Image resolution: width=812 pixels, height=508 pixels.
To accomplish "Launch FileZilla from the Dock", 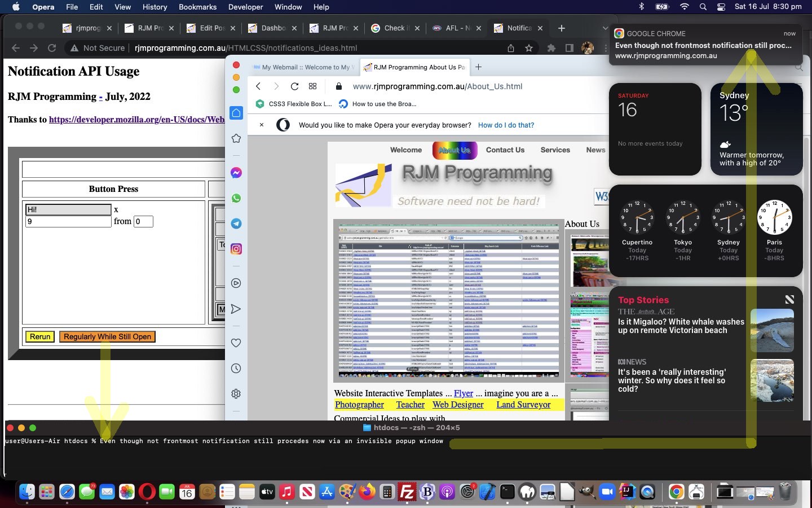I will 407,492.
